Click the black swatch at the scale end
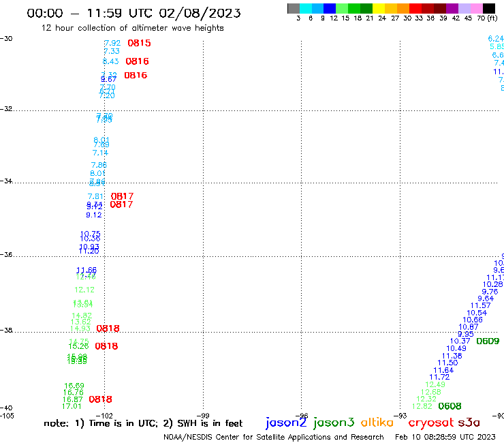This screenshot has width=504, height=443. [x=489, y=8]
